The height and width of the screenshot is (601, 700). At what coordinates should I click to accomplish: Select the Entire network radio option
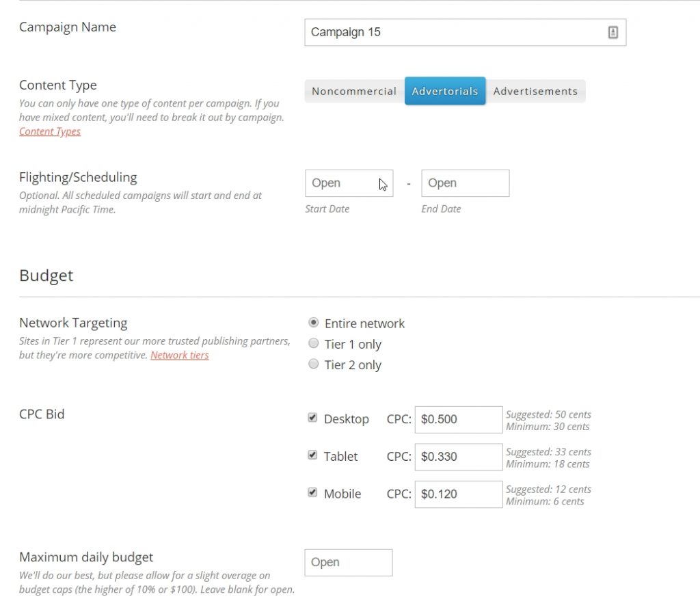[314, 323]
